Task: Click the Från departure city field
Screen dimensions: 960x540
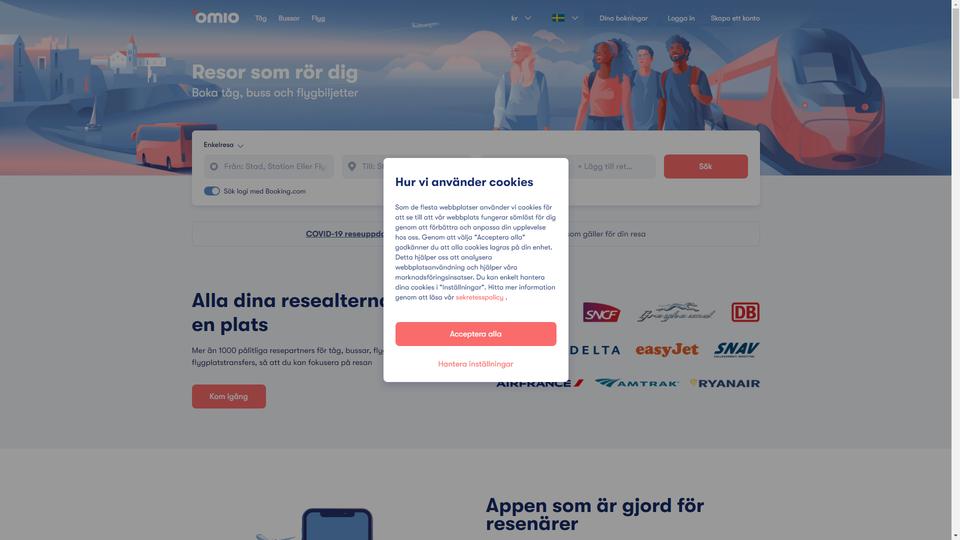Action: (x=269, y=167)
